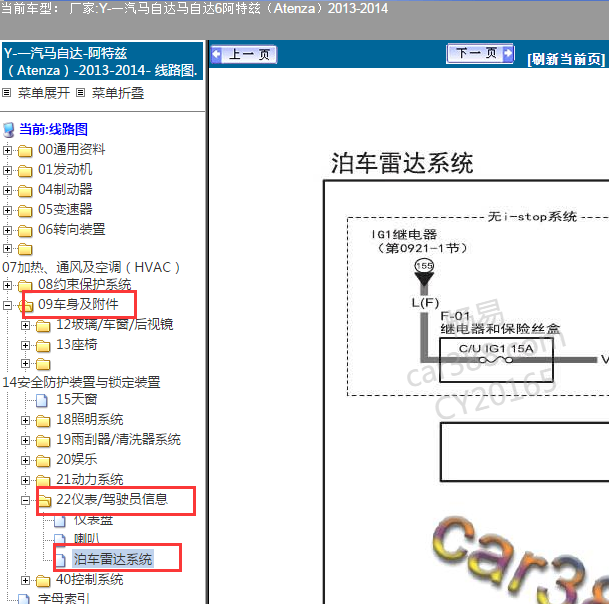Click the folder icon of 00通用资料
609x604 pixels.
[x=25, y=151]
